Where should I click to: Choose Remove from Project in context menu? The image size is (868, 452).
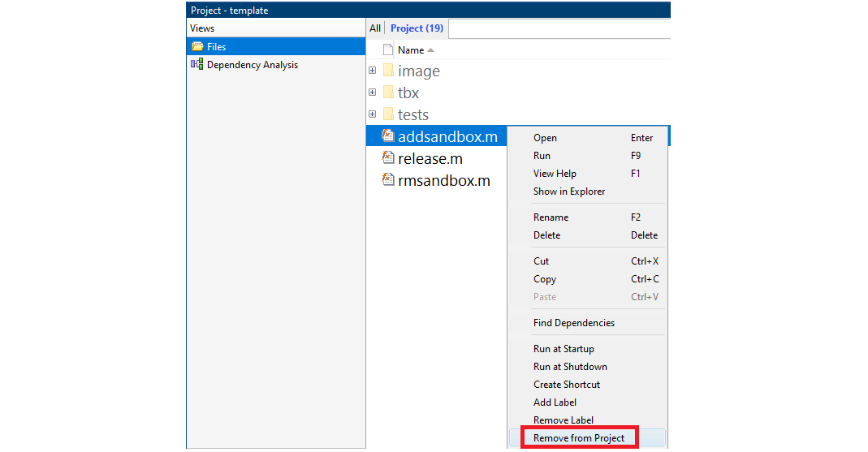coord(579,438)
